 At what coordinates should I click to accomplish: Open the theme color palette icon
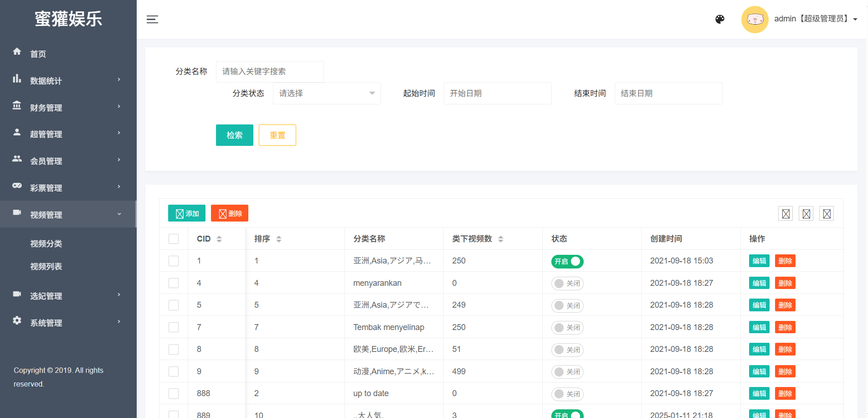pos(720,19)
